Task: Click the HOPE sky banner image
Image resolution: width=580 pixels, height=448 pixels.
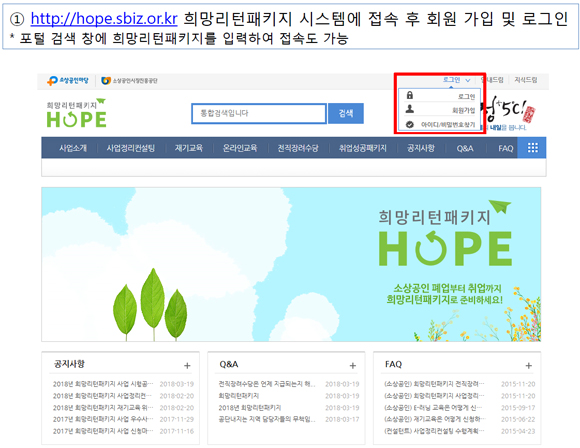Action: 291,264
